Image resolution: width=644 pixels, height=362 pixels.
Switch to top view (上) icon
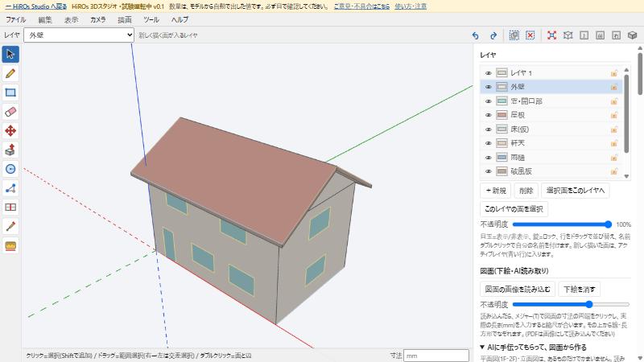pyautogui.click(x=584, y=35)
